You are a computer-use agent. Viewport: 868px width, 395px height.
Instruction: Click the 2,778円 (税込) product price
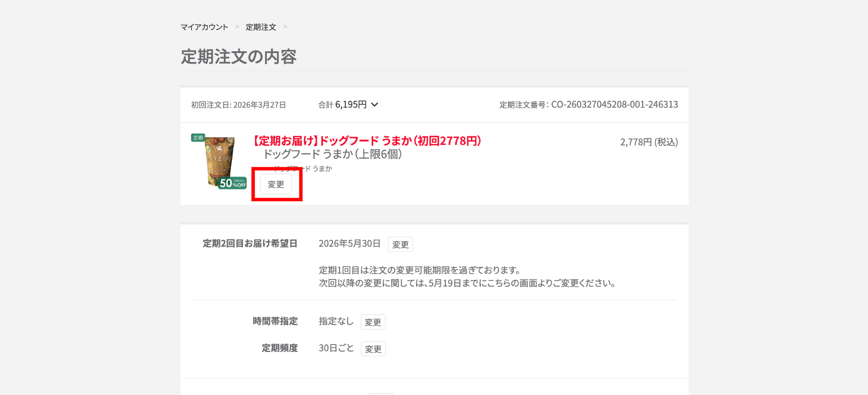[x=649, y=142]
